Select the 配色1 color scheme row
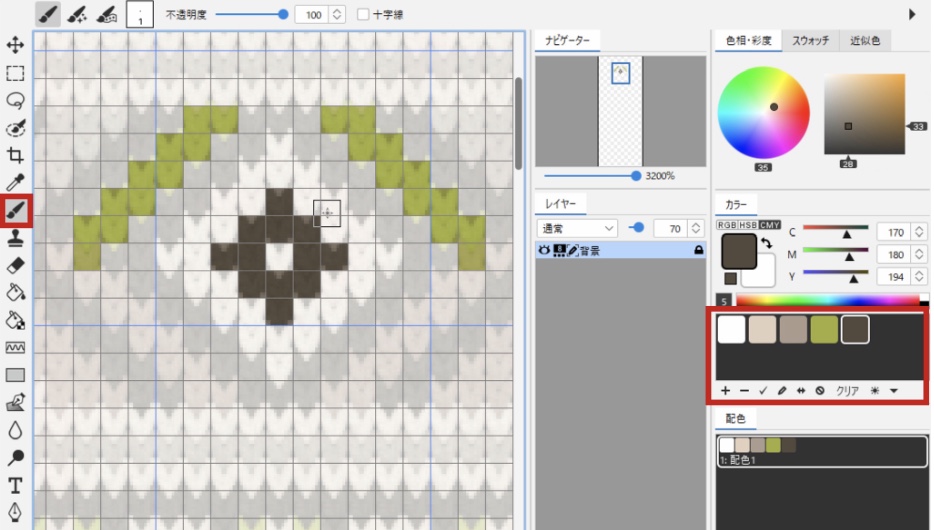The width and height of the screenshot is (934, 530). (x=822, y=451)
